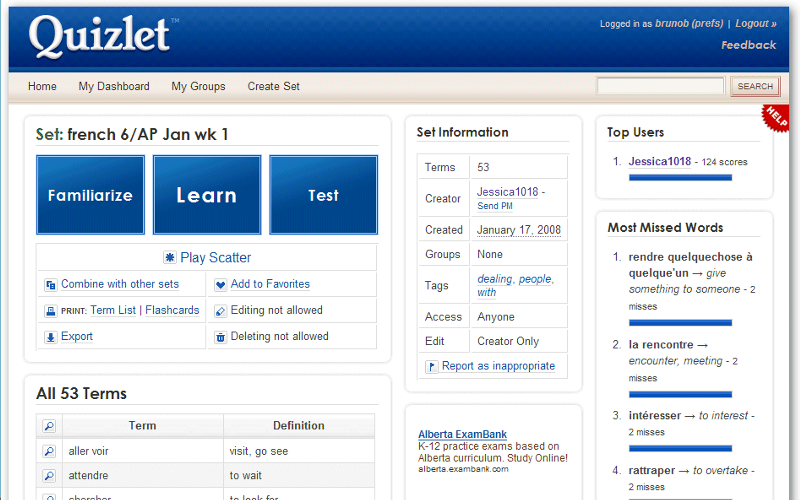
Task: Click the flag icon for Report as inappropriate
Action: (x=431, y=367)
